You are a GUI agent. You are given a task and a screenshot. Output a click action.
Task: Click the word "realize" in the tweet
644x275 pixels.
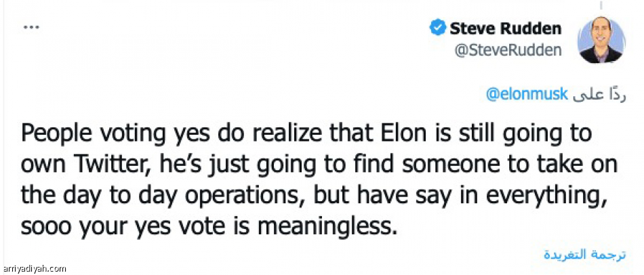tap(287, 135)
